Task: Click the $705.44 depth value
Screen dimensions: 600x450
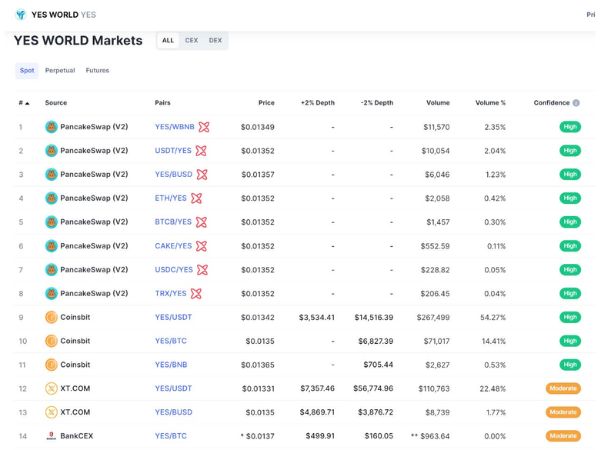Action: pos(378,365)
